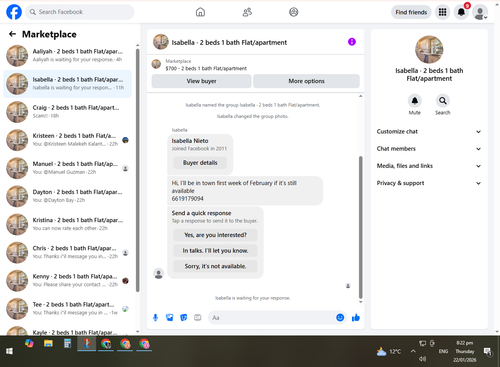Image resolution: width=500 pixels, height=367 pixels.
Task: Open the Kenny conversation
Action: pos(67,280)
